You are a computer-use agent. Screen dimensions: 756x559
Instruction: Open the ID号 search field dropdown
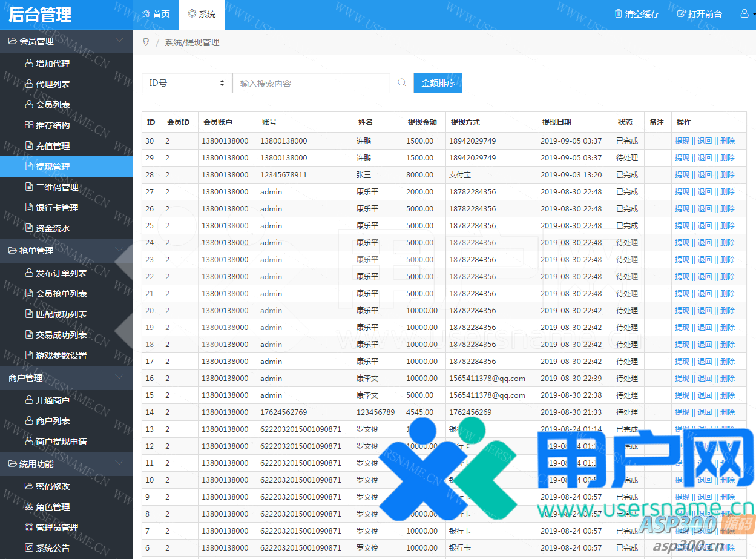(x=186, y=83)
